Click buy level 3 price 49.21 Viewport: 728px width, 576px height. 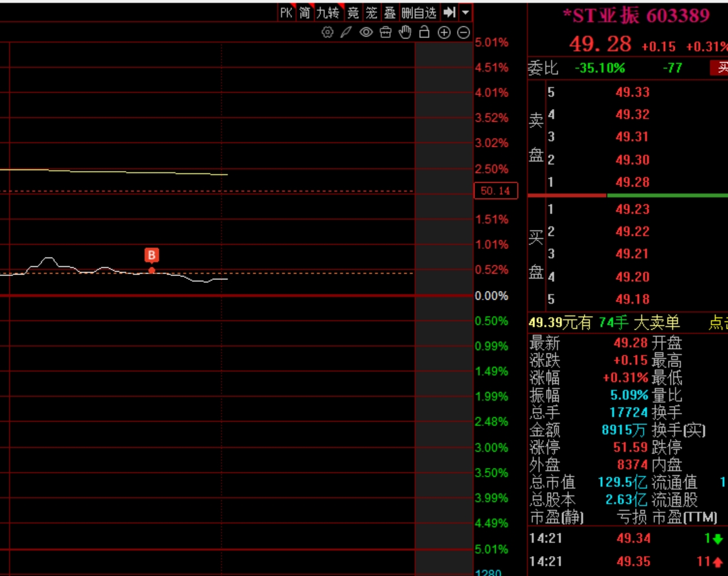632,253
